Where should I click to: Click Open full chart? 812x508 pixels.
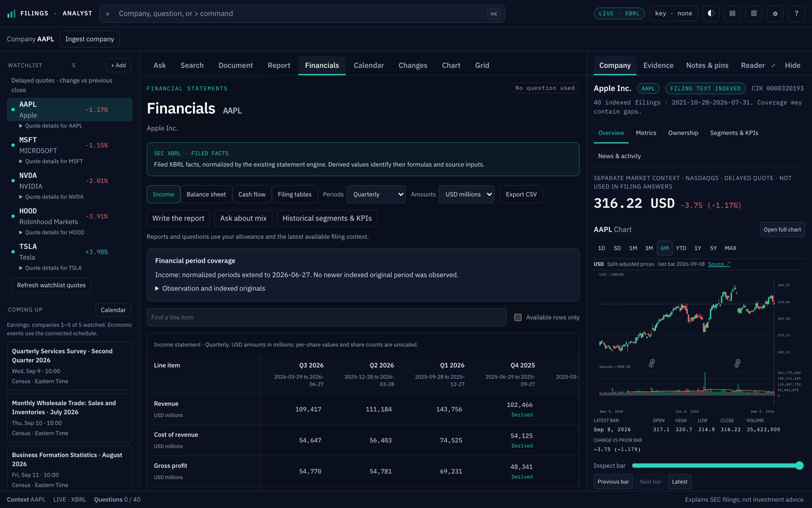coord(782,230)
